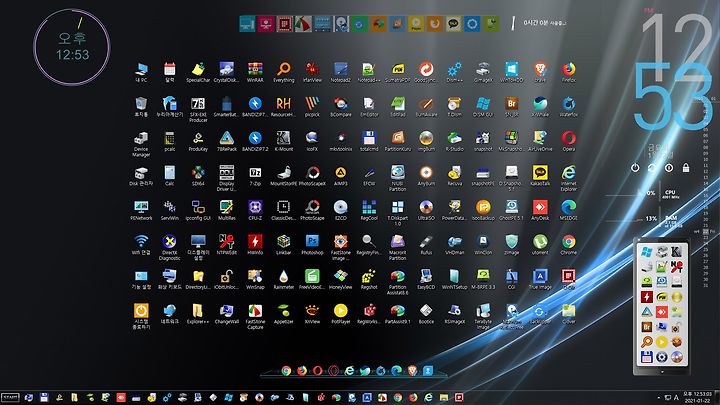Open the IrfanView desktop icon
Viewport: 720px width, 405px height.
312,70
